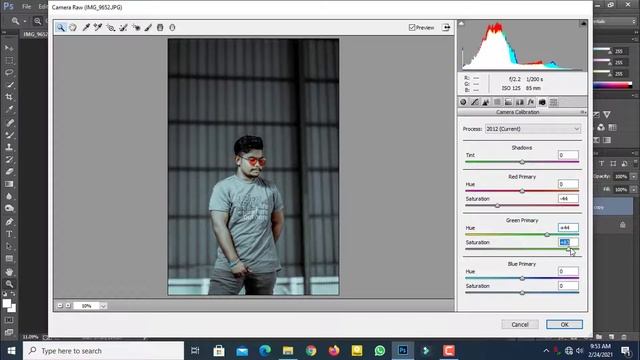Choose the Color Sampler tool
This screenshot has width=640, height=360.
coord(98,27)
